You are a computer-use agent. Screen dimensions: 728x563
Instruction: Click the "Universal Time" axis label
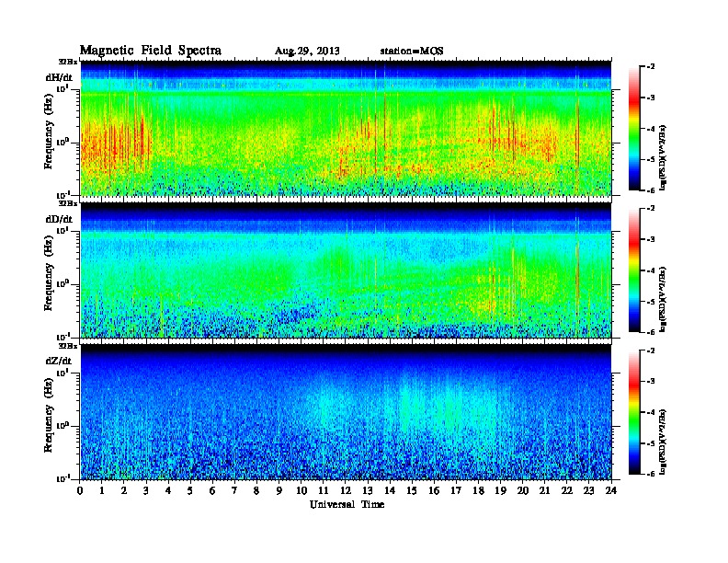[347, 504]
